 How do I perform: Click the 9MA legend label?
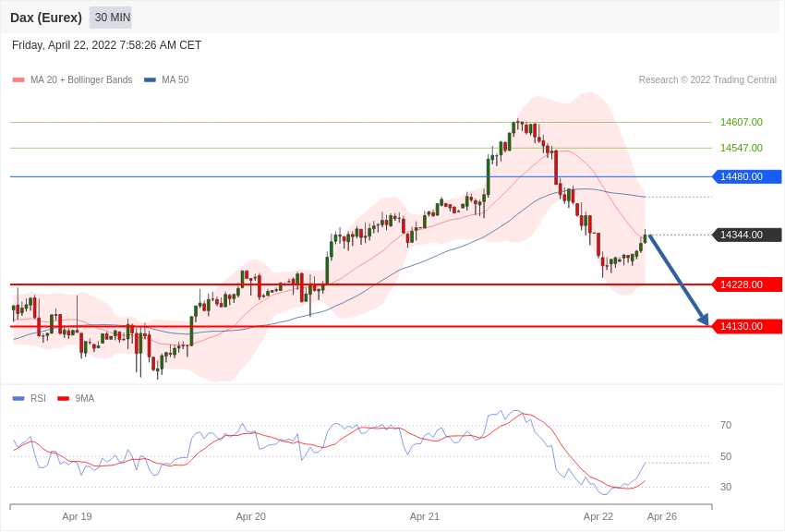[85, 398]
